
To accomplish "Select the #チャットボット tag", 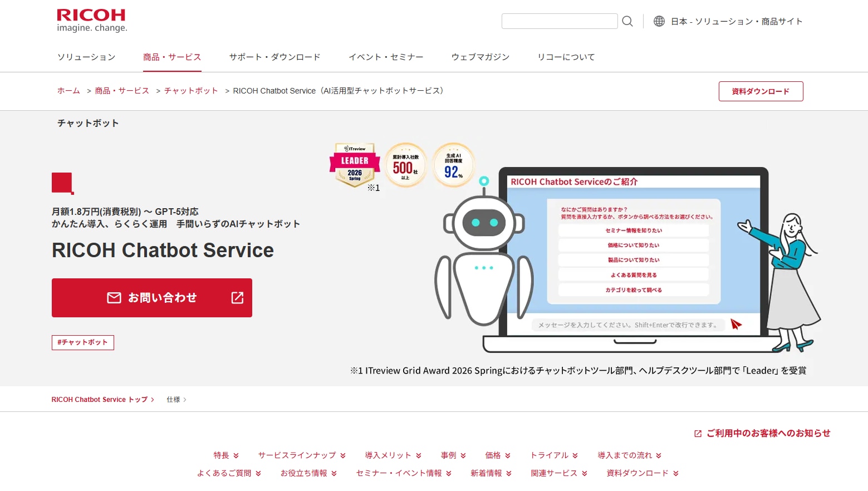I will tap(83, 342).
